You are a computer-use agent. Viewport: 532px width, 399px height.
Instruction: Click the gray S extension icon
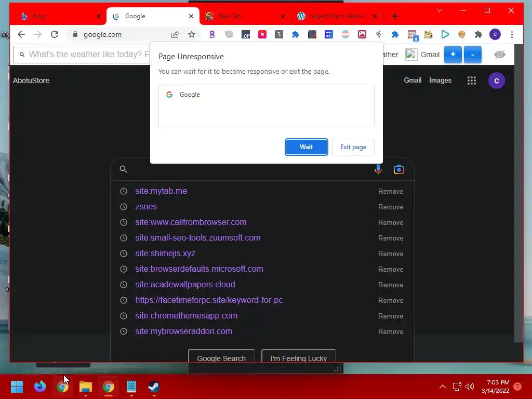279,34
